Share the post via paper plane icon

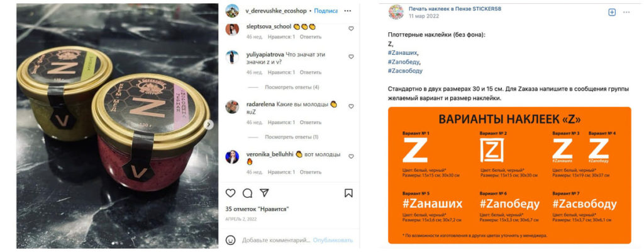click(264, 193)
